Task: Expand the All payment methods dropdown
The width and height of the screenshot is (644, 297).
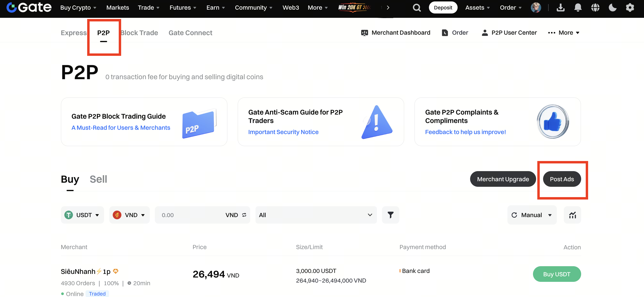Action: click(316, 215)
